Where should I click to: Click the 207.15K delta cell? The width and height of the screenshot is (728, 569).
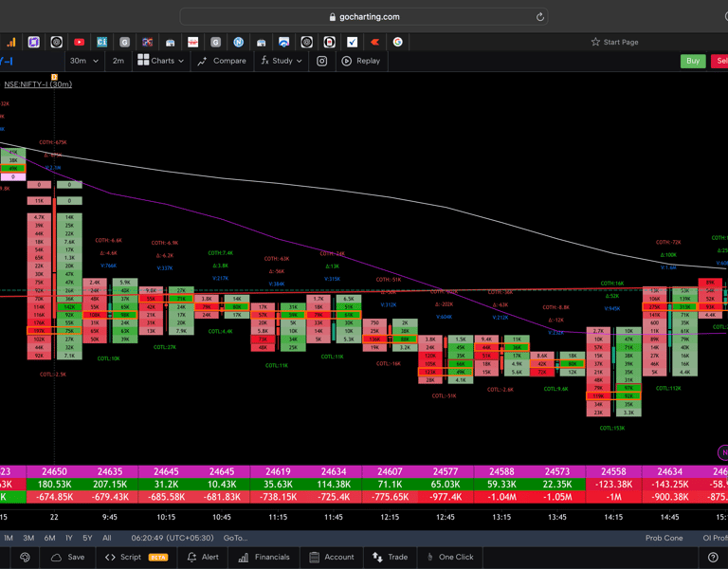pos(110,484)
